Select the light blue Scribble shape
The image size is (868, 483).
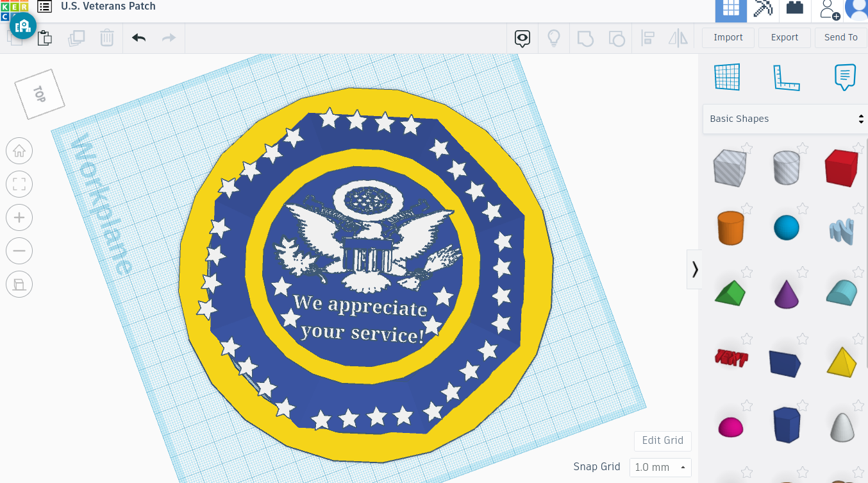click(x=842, y=232)
